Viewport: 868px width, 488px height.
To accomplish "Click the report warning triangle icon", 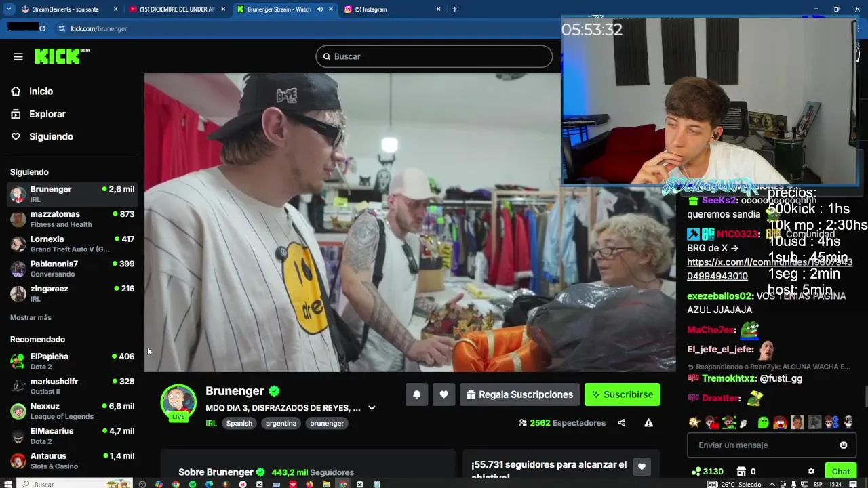I will tap(648, 423).
